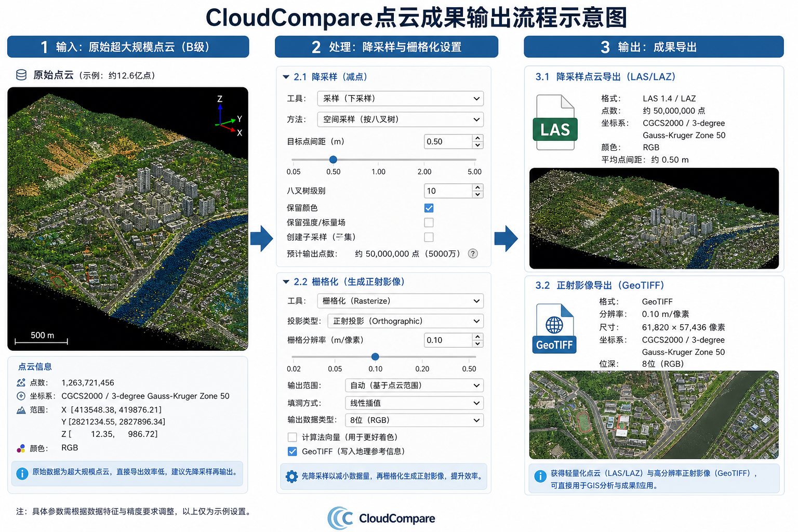
Task: Click the 点云信息 panel heading
Action: coord(35,367)
